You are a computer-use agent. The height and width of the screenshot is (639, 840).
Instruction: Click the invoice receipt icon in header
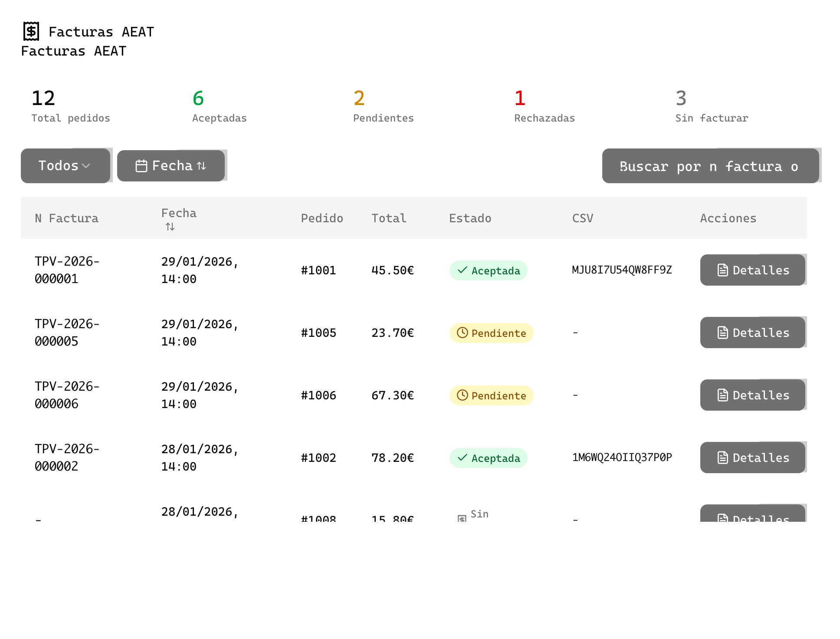[31, 31]
